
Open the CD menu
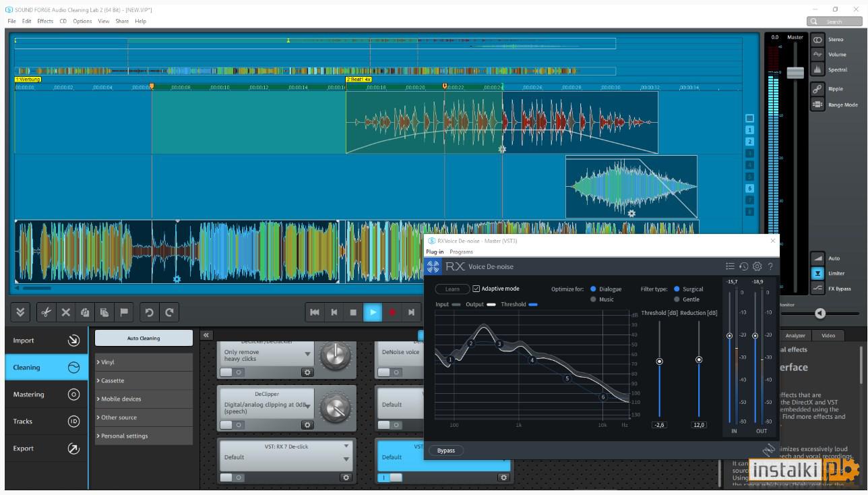63,21
